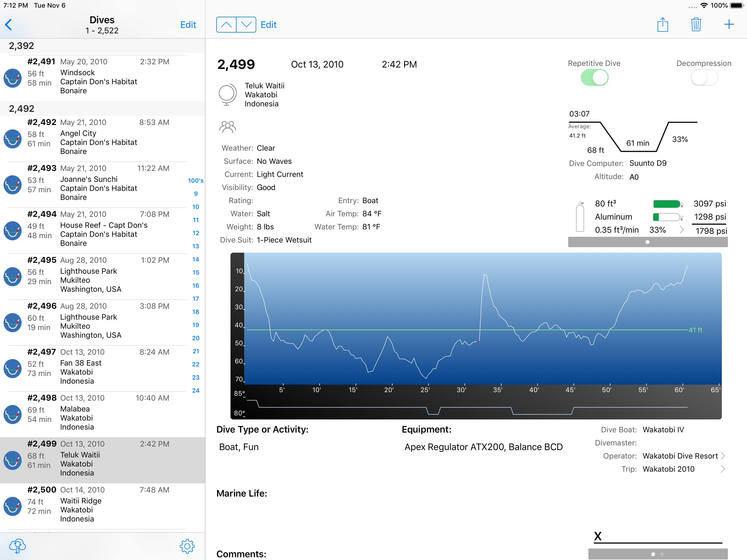Tap Edit in the dive detail toolbar
The height and width of the screenshot is (560, 747).
click(269, 25)
